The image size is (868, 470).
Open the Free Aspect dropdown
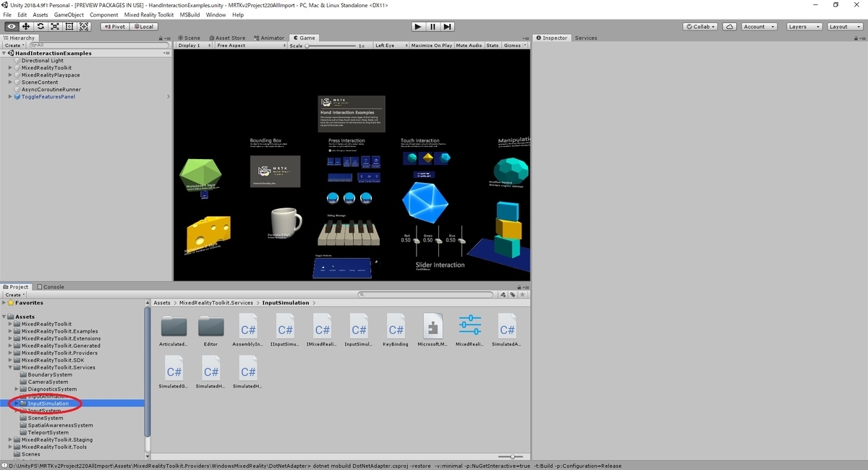coord(251,46)
